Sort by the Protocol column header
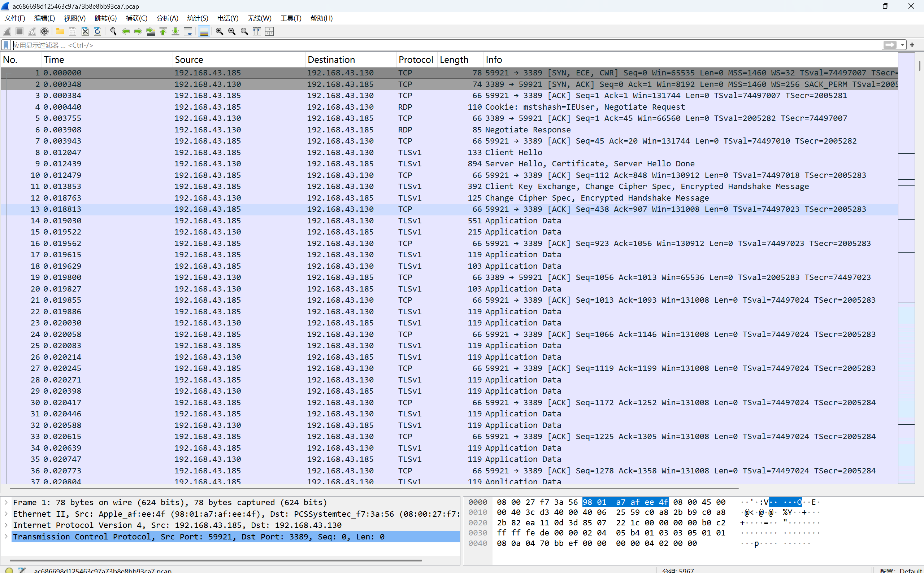The width and height of the screenshot is (924, 573). tap(416, 60)
